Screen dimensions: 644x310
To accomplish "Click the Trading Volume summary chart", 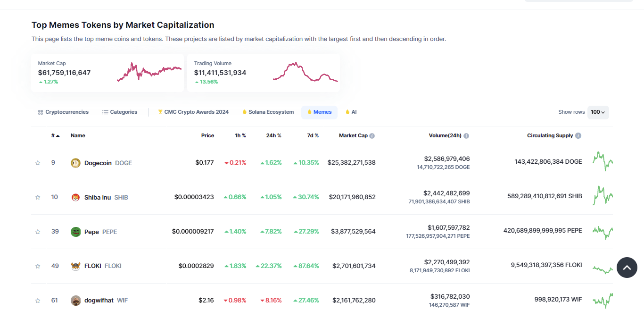I will click(x=305, y=72).
